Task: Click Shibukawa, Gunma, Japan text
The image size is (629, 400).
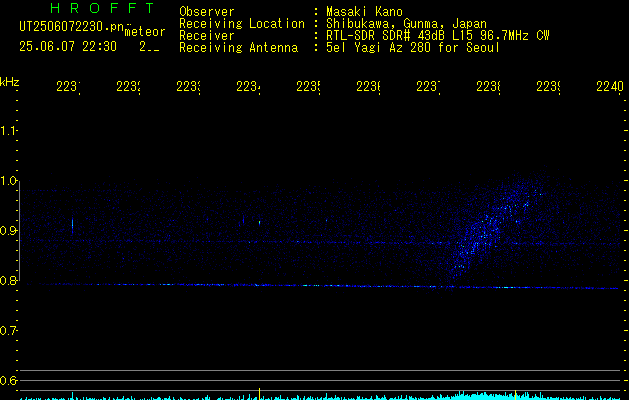Action: (x=406, y=24)
